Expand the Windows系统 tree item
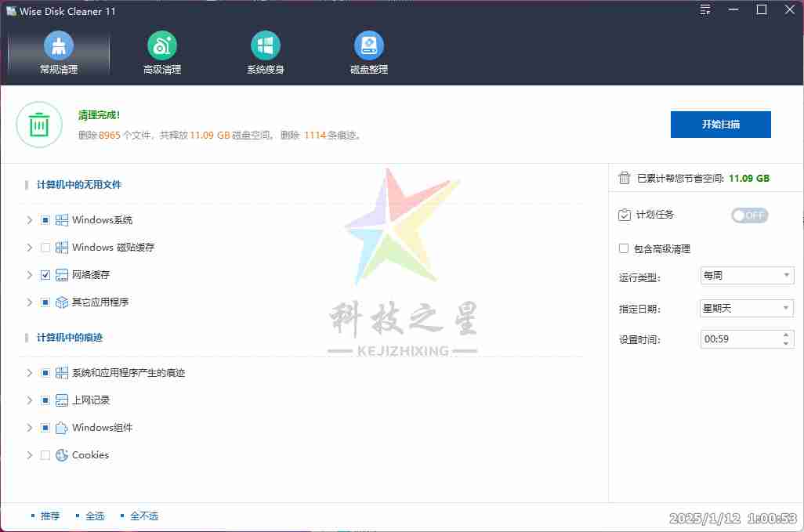The image size is (804, 532). click(x=30, y=220)
